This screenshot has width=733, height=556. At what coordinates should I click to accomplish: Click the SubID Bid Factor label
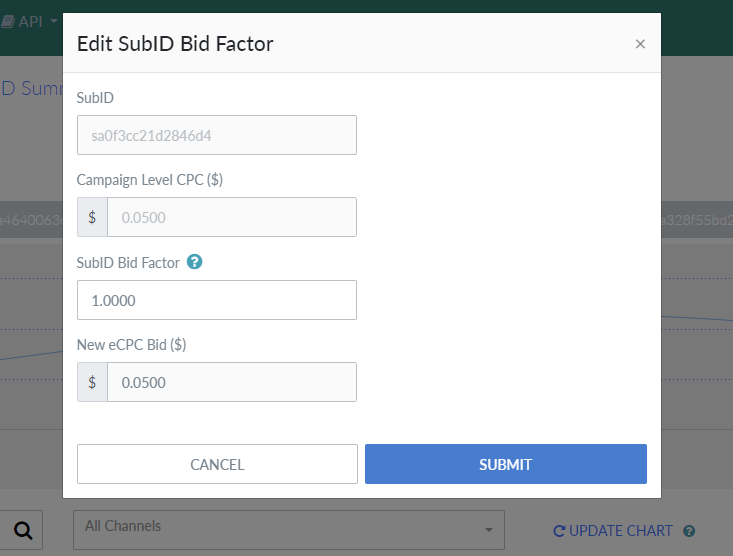(x=128, y=263)
